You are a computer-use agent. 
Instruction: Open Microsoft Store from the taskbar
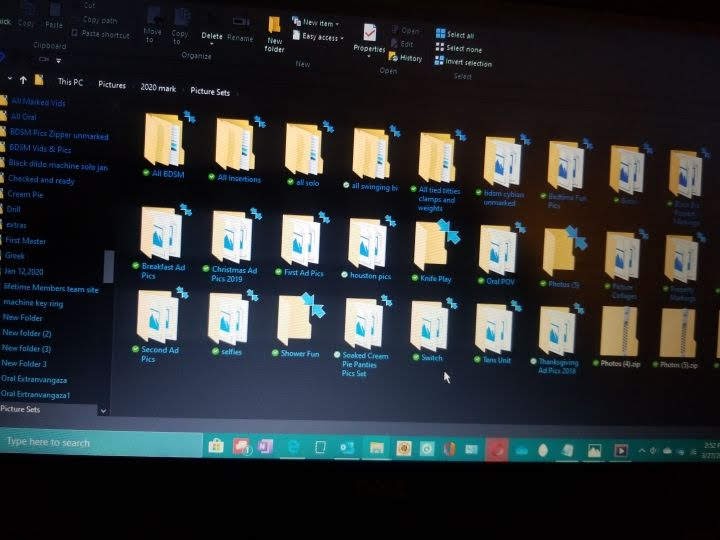click(215, 447)
